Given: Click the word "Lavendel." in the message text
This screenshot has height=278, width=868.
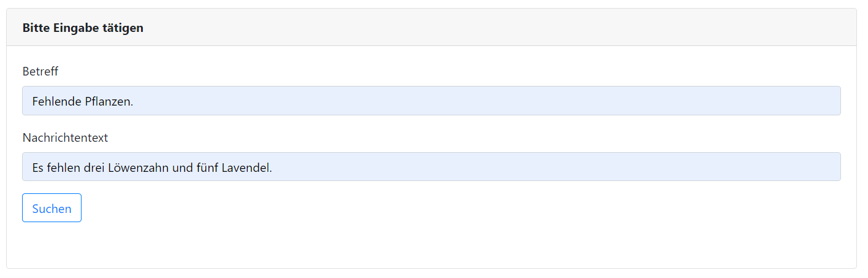Looking at the screenshot, I should [246, 167].
